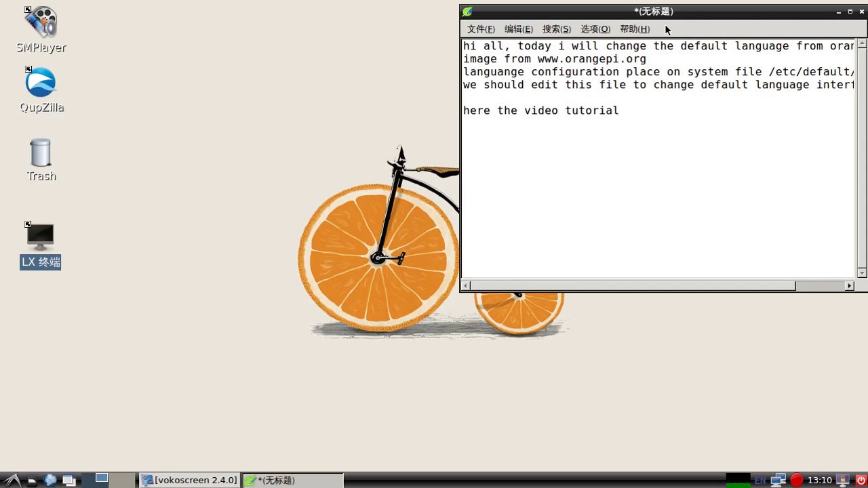Viewport: 868px width, 488px height.
Task: Click the red power logout button
Action: click(861, 481)
